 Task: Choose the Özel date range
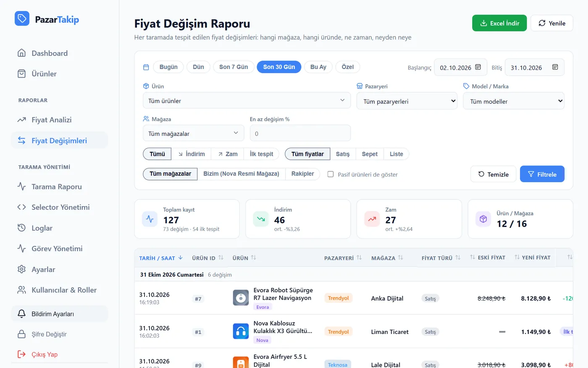[x=348, y=67]
